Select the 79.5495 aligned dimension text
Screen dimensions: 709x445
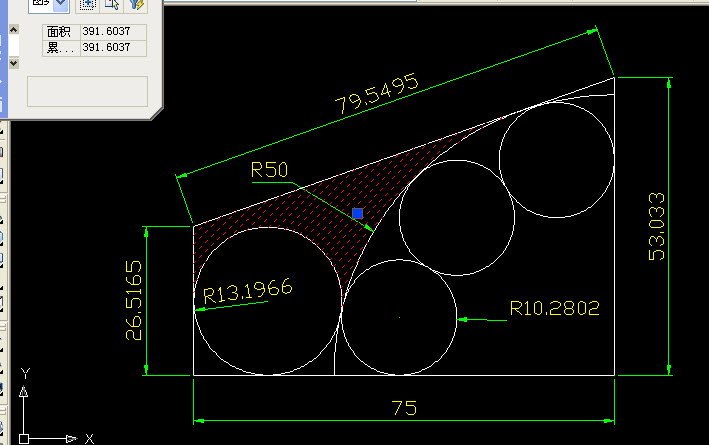click(377, 94)
